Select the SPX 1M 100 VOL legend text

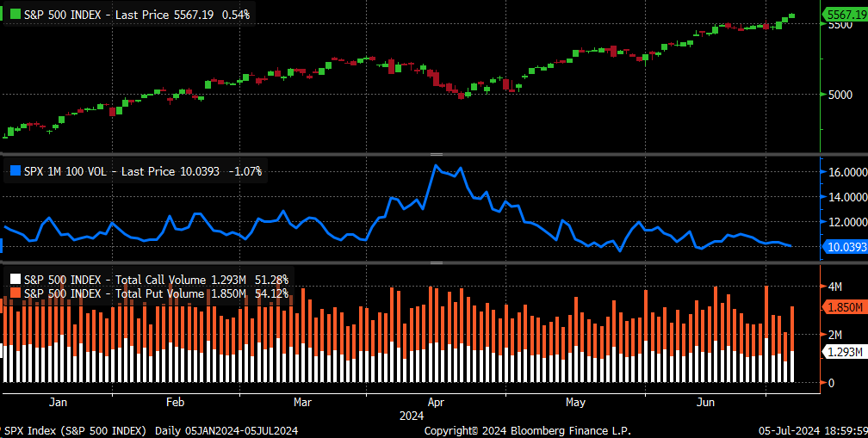[x=143, y=171]
